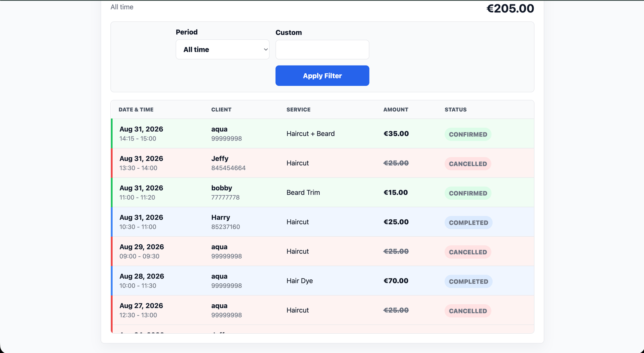
Task: Select the 12:30 - 13:00 time slot
Action: (138, 315)
